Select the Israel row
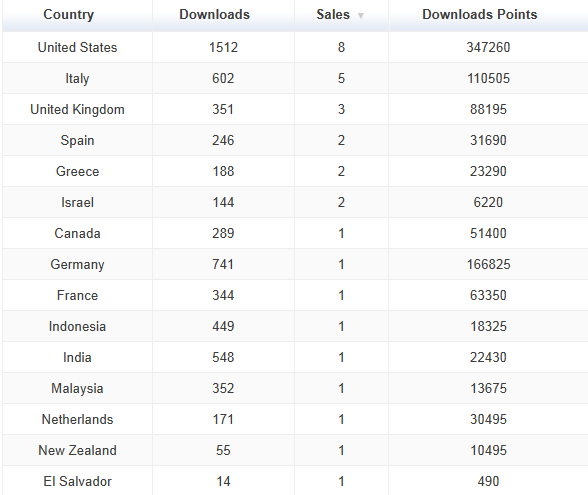The width and height of the screenshot is (588, 495). 295,202
